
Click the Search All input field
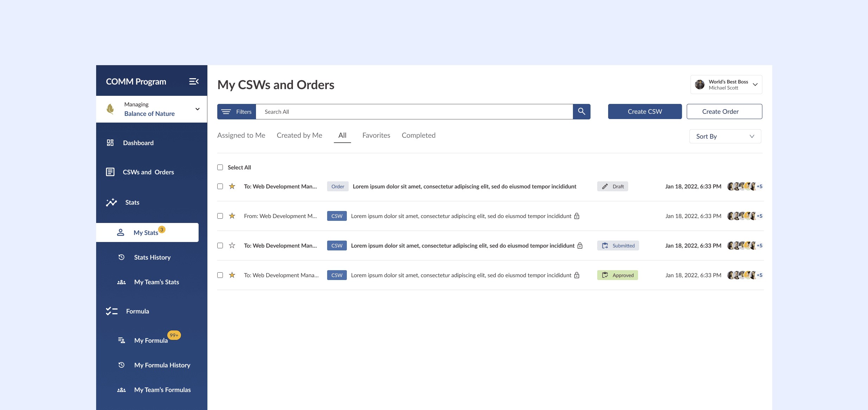click(414, 112)
